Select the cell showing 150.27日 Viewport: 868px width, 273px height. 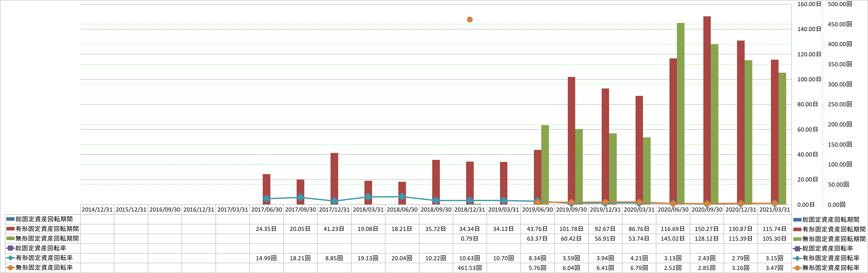coord(707,229)
